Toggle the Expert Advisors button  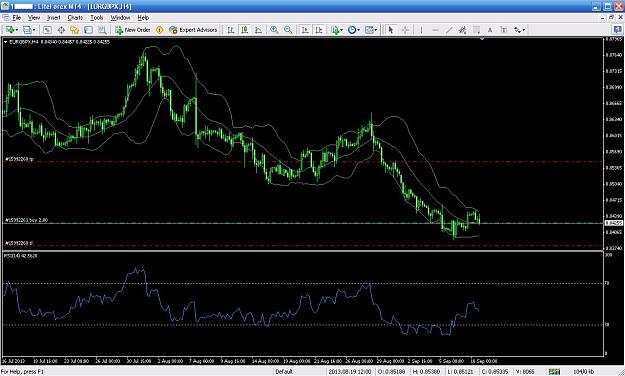point(193,30)
